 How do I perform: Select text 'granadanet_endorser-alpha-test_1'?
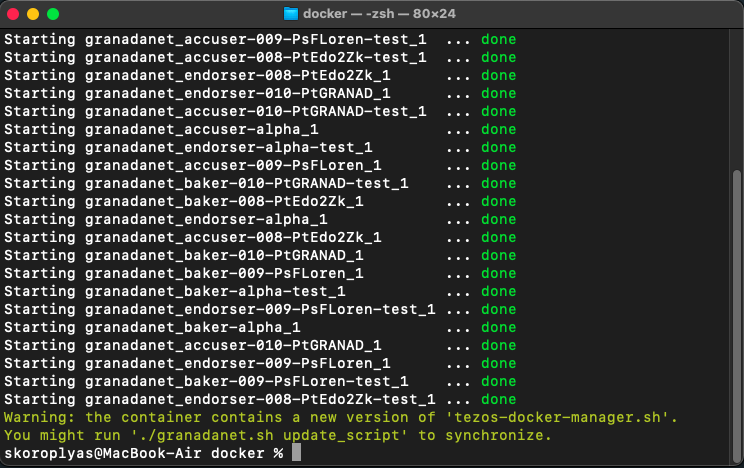229,148
